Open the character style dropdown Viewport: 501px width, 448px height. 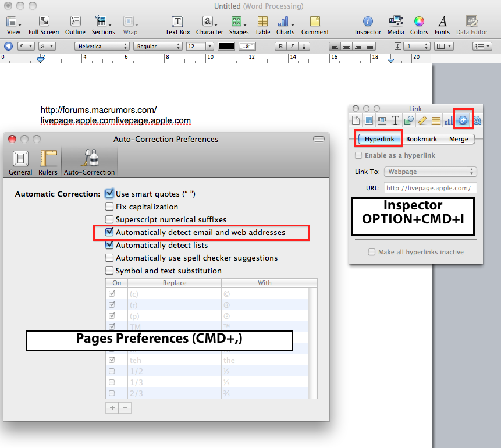pos(47,47)
